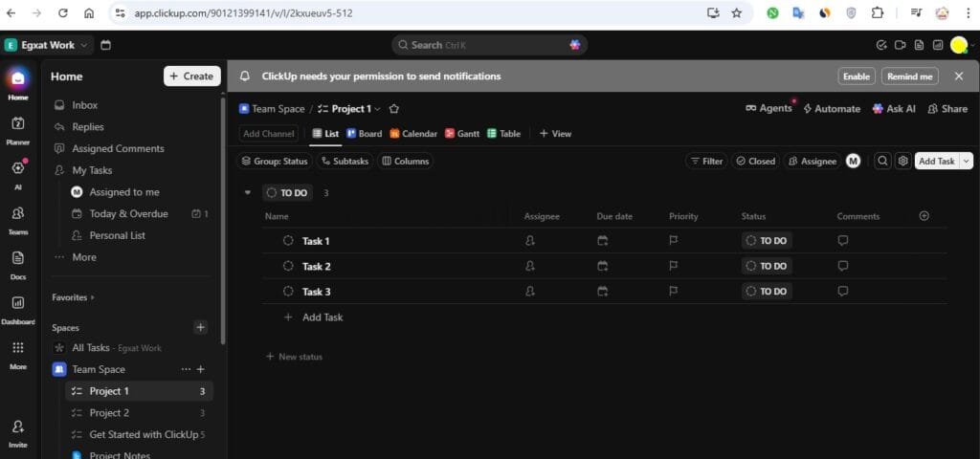The width and height of the screenshot is (980, 459).
Task: Click the Enable notifications button
Action: tap(857, 76)
